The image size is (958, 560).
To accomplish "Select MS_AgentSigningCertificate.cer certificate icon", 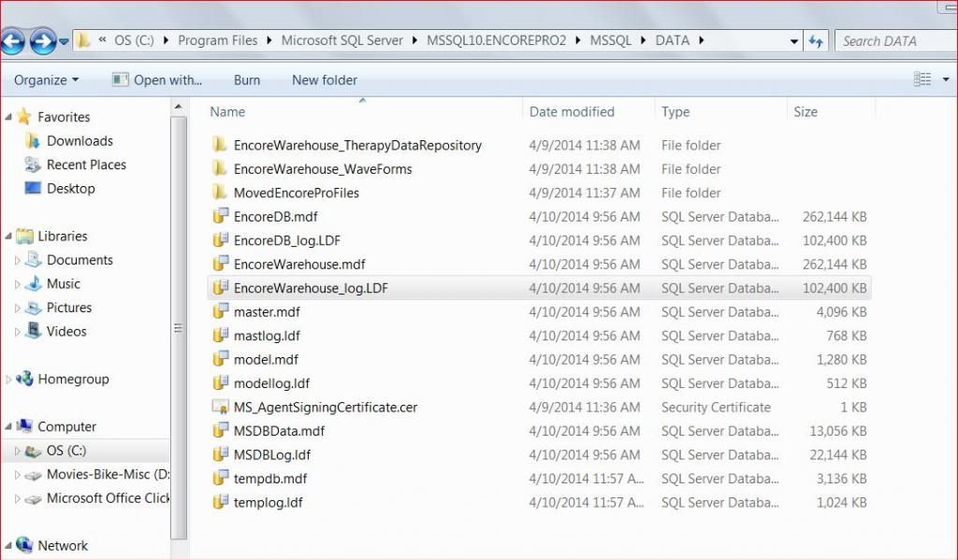I will click(x=220, y=407).
